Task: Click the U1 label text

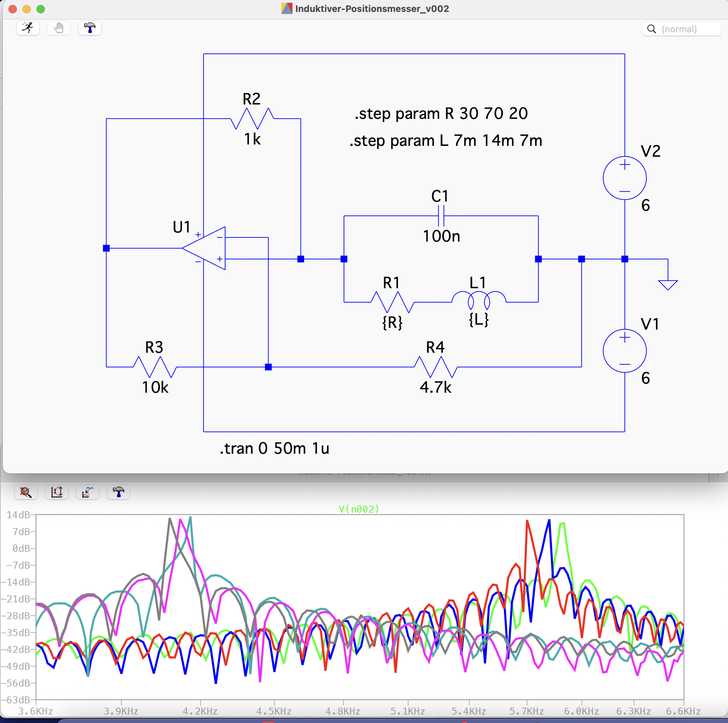Action: (181, 227)
